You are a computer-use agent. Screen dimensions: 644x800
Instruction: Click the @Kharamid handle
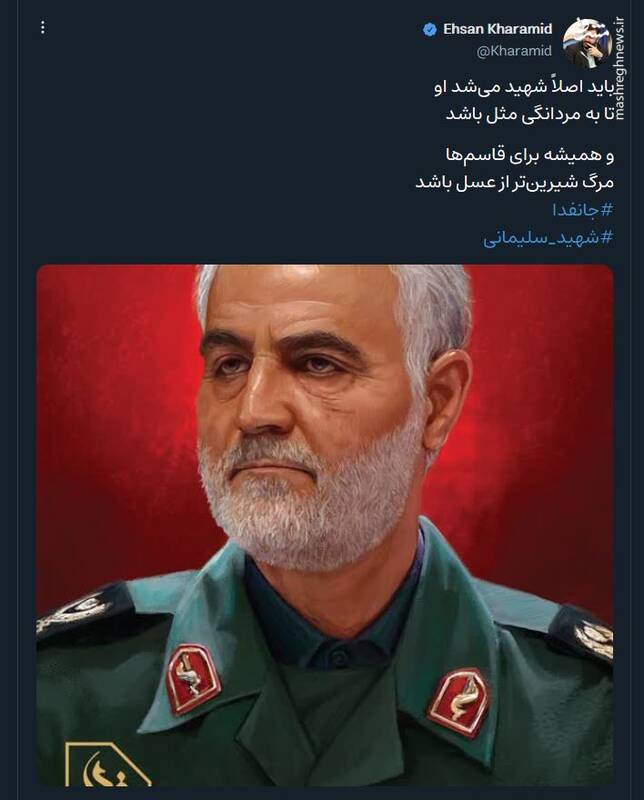(514, 51)
